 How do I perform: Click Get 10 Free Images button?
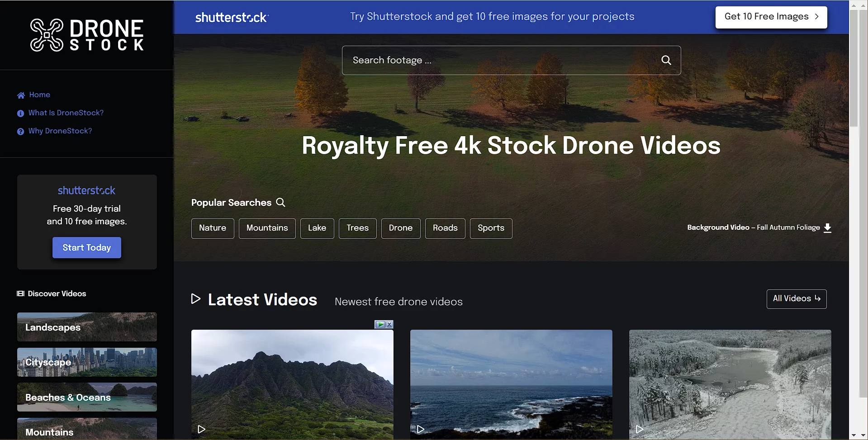click(771, 17)
